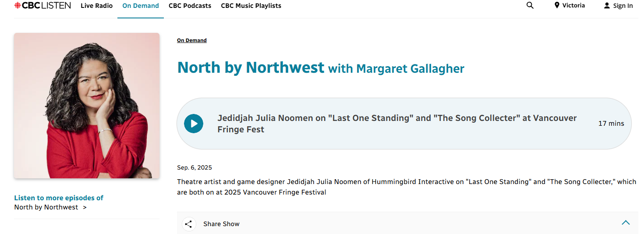Collapse the Share Show section chevron
The height and width of the screenshot is (234, 644).
(x=626, y=223)
